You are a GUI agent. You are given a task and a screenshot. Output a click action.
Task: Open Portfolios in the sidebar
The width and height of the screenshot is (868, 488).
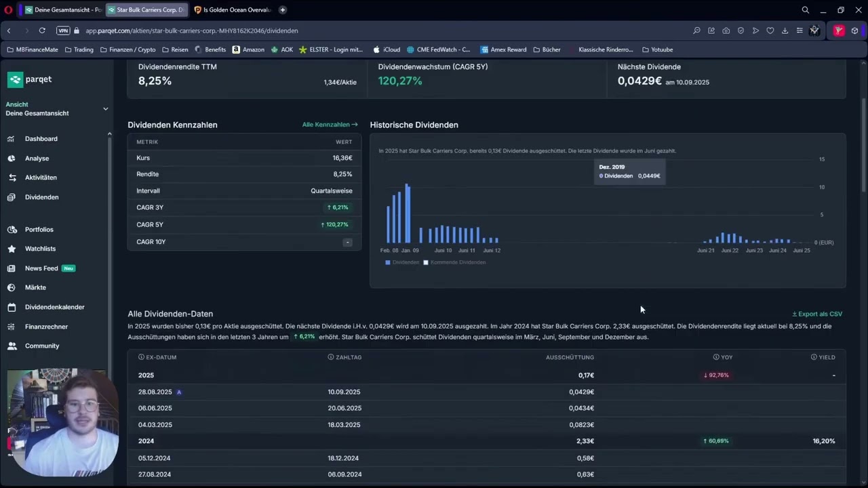[39, 230]
